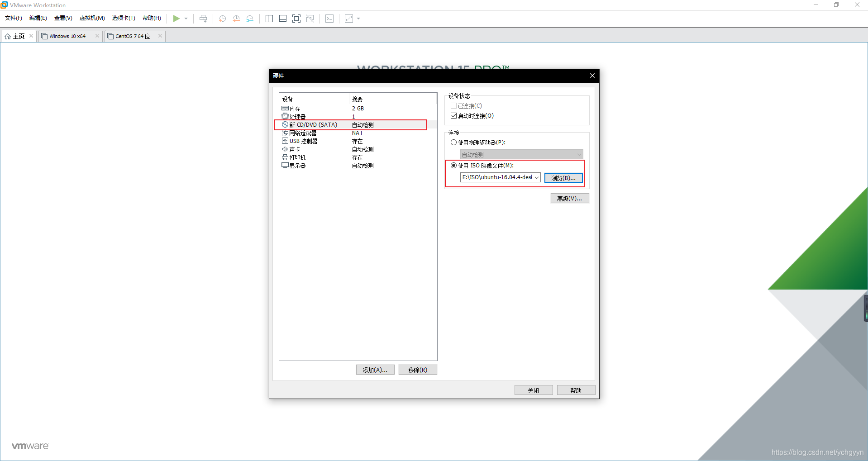
Task: Switch to the 主页 home tab
Action: tap(19, 36)
